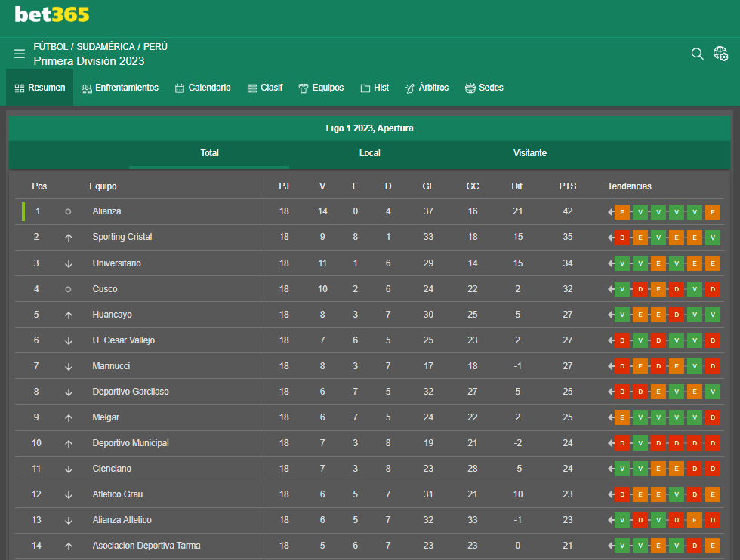Switch to the Clasif tab
This screenshot has height=560, width=740.
[265, 88]
